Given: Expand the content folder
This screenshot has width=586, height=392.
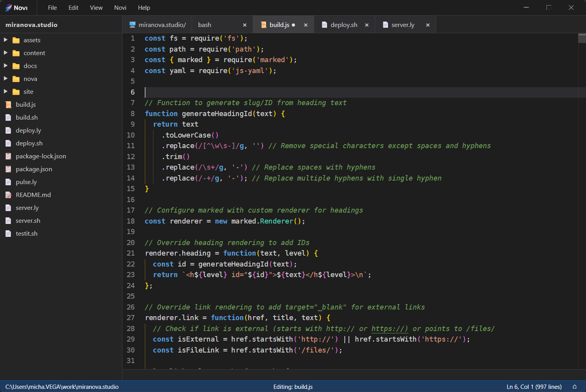Looking at the screenshot, I should [x=5, y=53].
